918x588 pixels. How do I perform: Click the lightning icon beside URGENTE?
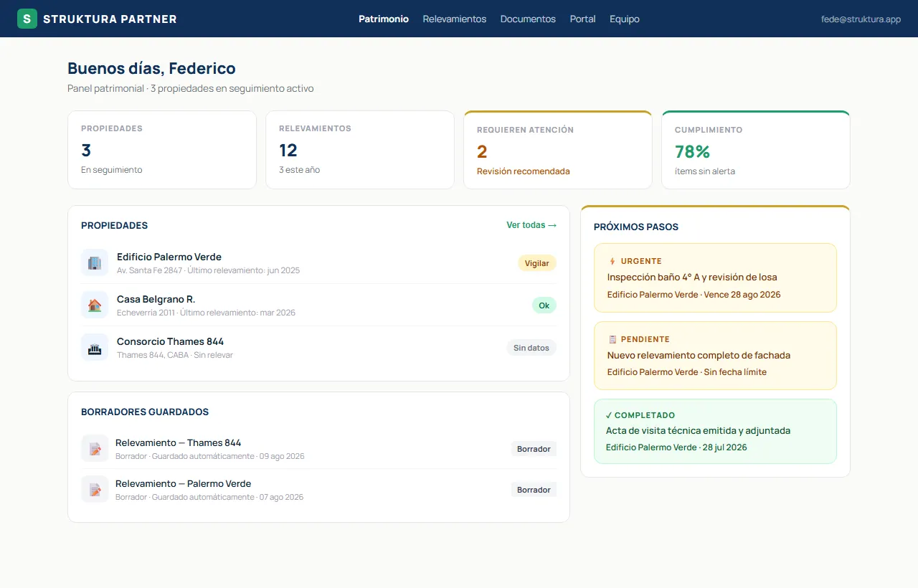pyautogui.click(x=612, y=261)
